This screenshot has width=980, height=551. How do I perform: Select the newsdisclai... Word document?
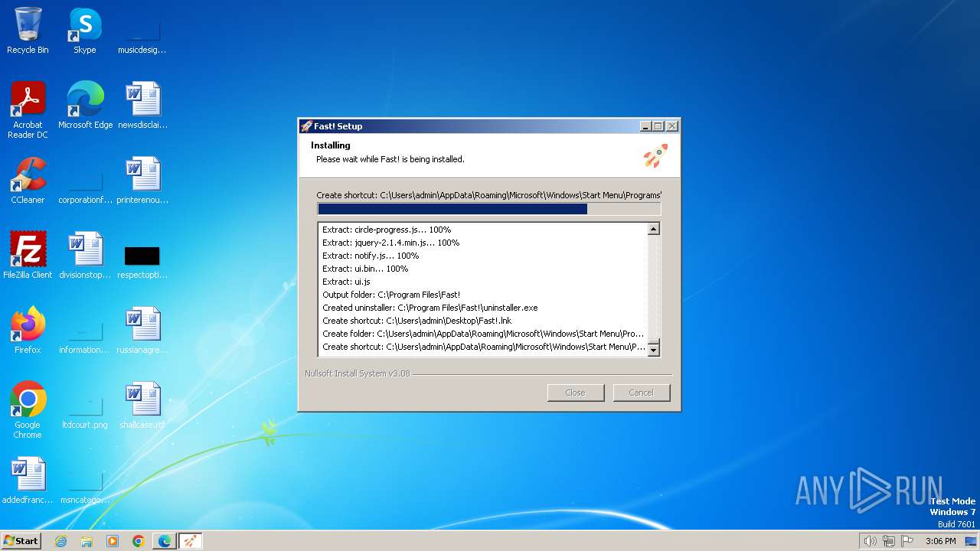tap(142, 106)
